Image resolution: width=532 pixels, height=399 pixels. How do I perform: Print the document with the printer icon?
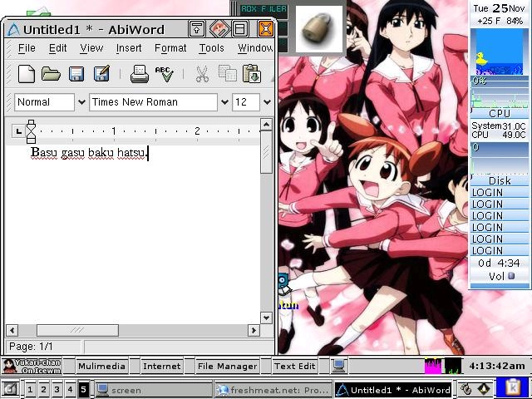140,74
